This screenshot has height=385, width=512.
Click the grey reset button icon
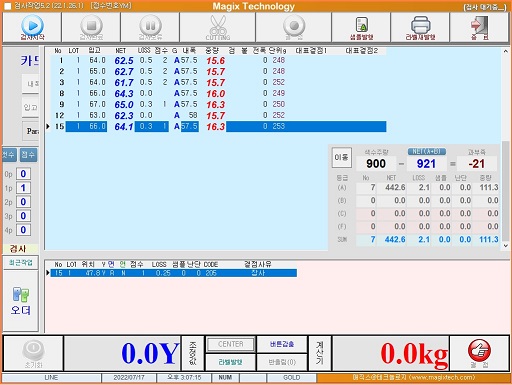pos(33,350)
